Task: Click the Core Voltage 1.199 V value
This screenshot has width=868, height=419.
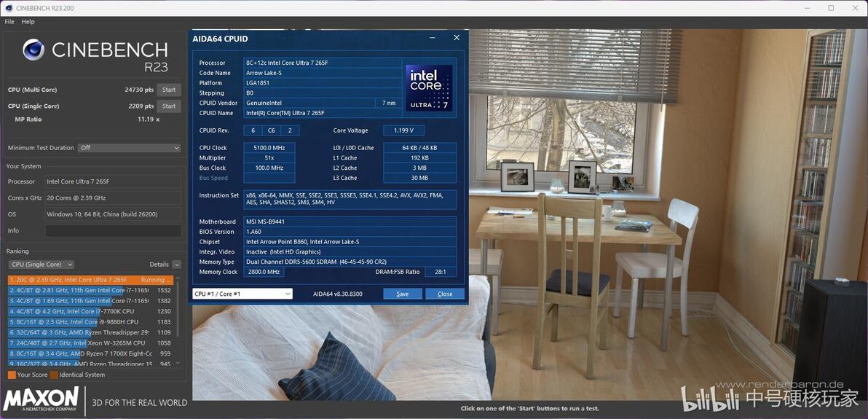Action: pos(403,130)
